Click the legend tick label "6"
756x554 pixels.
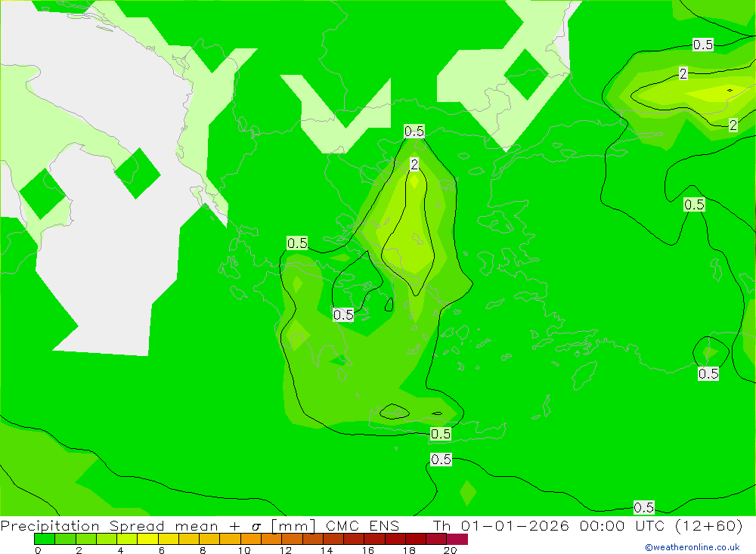point(162,550)
